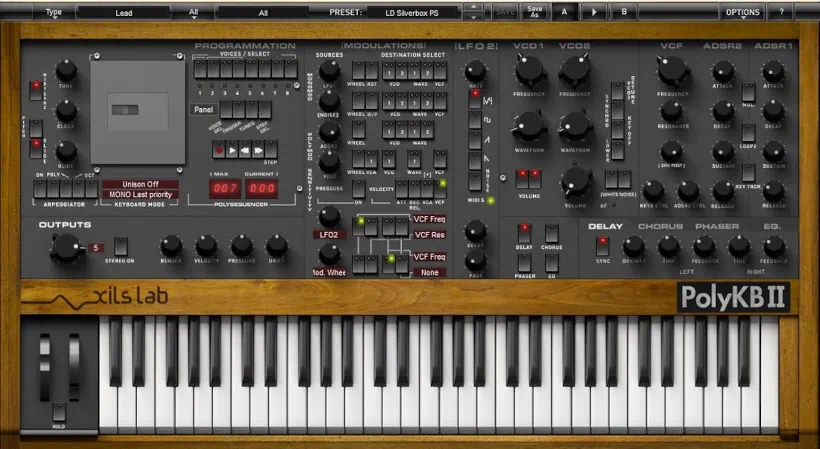This screenshot has width=820, height=449.
Task: Select the LFO2 square waveform switch
Action: [x=475, y=120]
